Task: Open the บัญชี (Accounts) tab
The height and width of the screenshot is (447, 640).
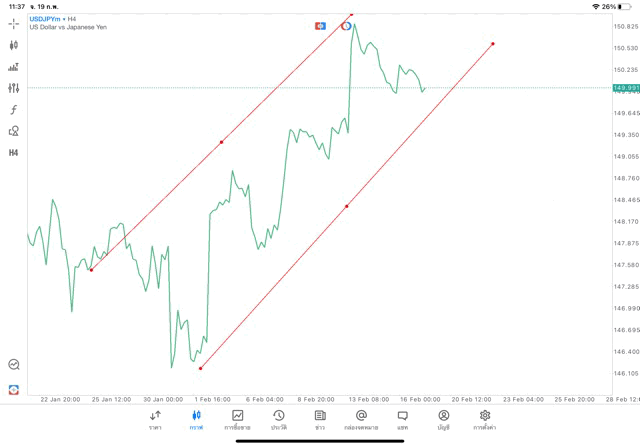Action: click(x=443, y=419)
